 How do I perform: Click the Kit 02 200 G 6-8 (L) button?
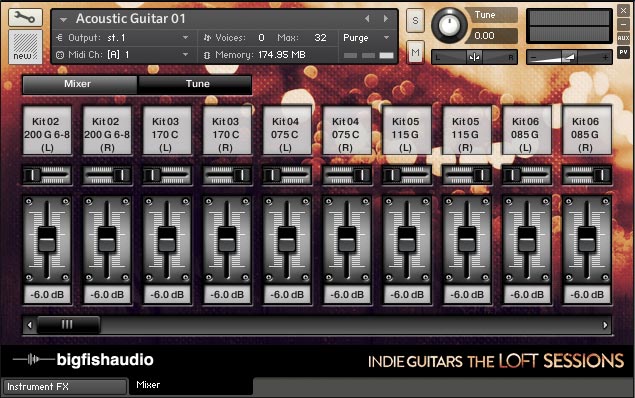(47, 130)
